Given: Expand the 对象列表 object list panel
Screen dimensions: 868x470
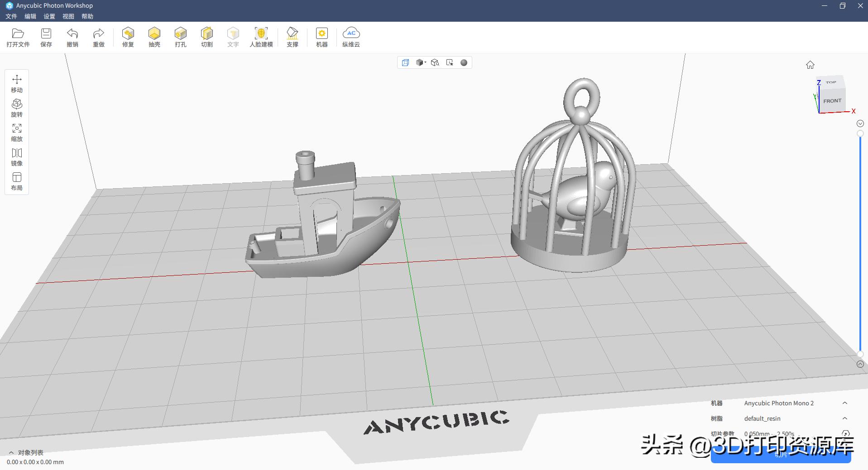Looking at the screenshot, I should click(x=11, y=452).
